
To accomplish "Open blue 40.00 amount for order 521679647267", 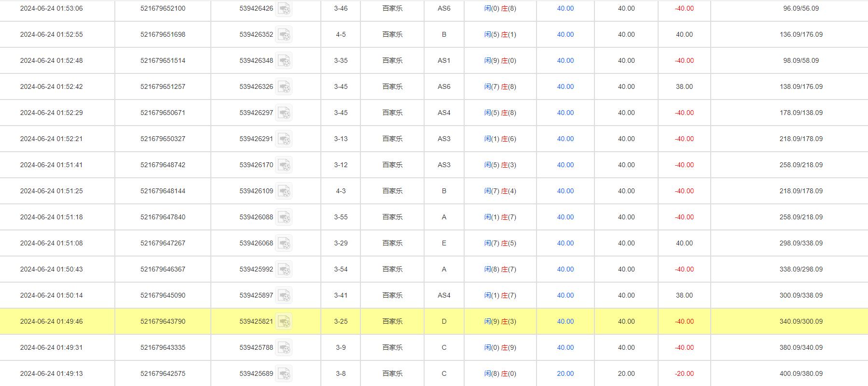I will [x=565, y=243].
